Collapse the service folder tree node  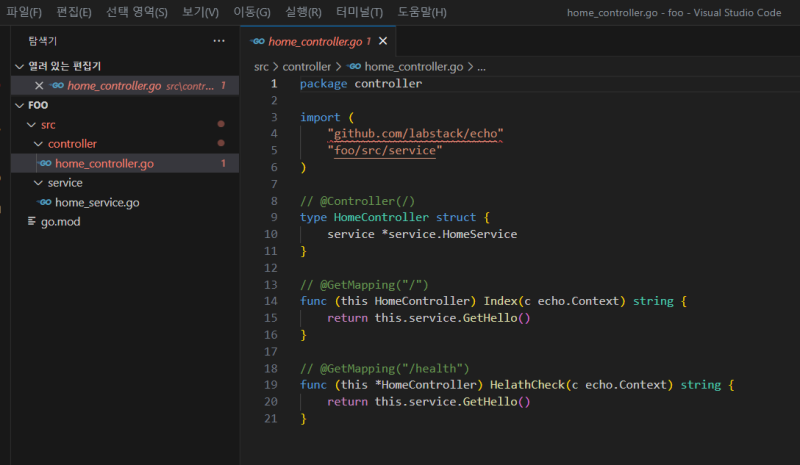point(39,183)
